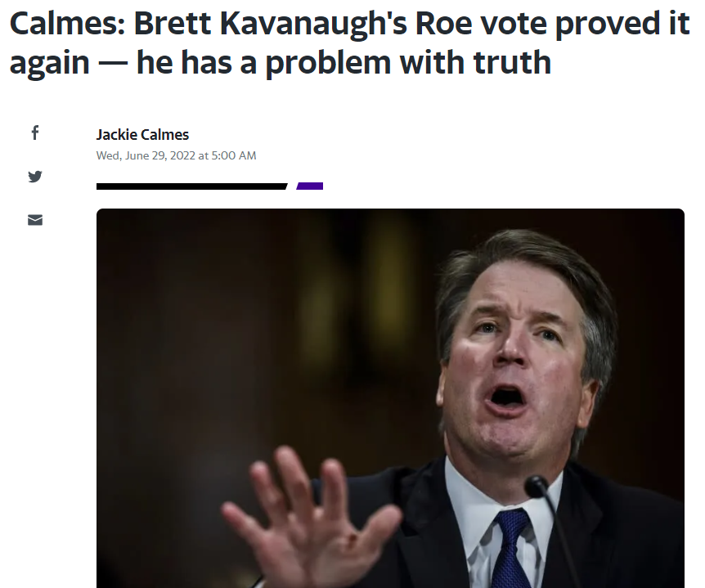Share the article on Twitter
This screenshot has width=705, height=588.
[34, 176]
